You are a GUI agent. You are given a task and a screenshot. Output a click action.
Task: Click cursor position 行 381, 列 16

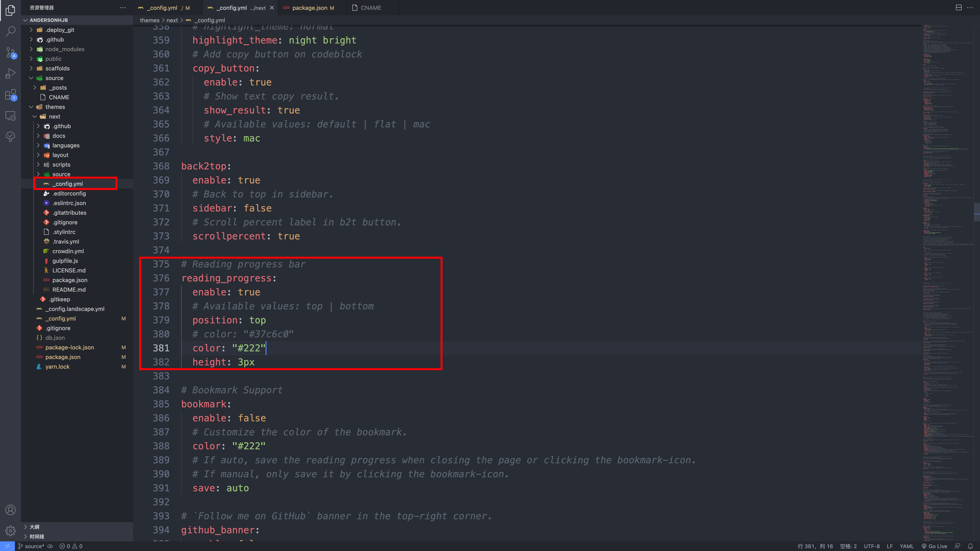pos(815,546)
